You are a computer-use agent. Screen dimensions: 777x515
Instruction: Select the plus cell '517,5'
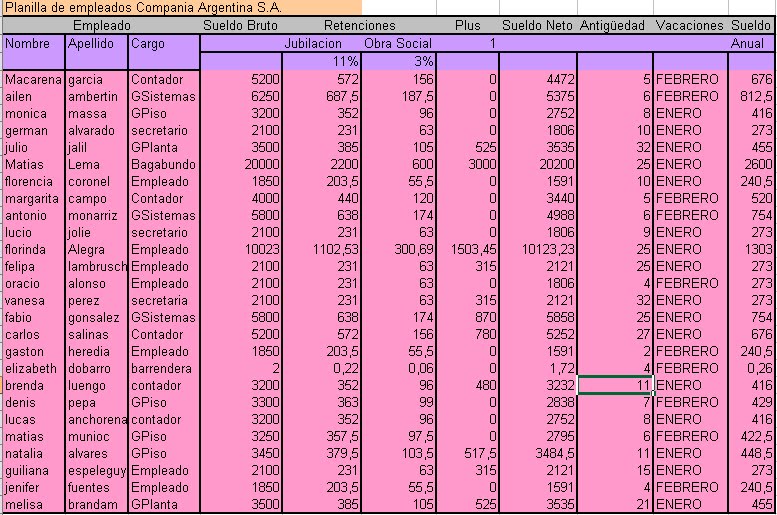point(467,454)
